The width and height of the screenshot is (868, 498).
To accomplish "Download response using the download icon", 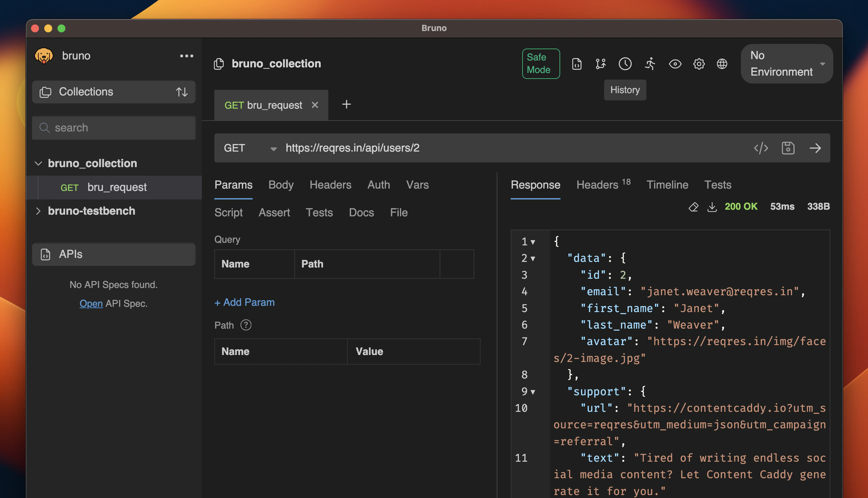I will [712, 207].
